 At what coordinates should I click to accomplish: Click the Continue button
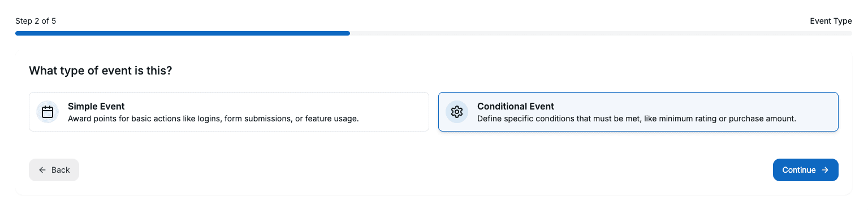pos(806,170)
